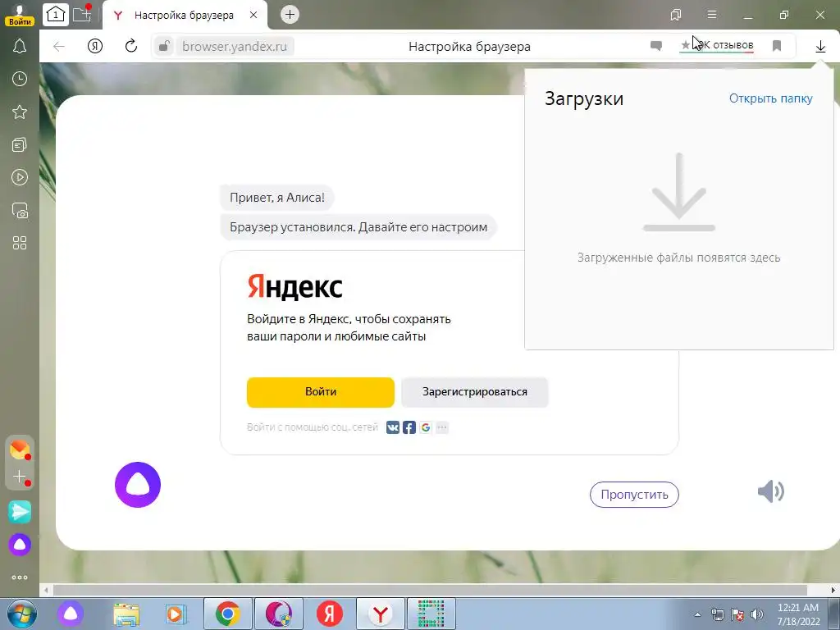Sign in with Google icon

[426, 427]
